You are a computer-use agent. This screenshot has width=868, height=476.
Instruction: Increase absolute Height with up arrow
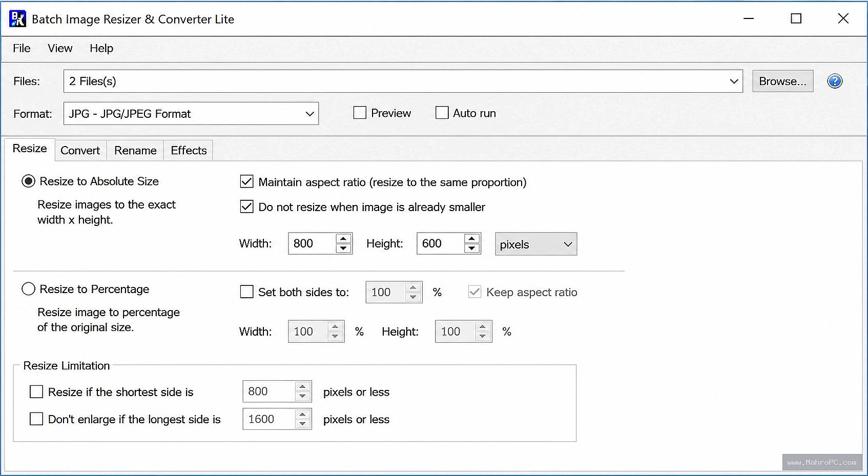[472, 238]
